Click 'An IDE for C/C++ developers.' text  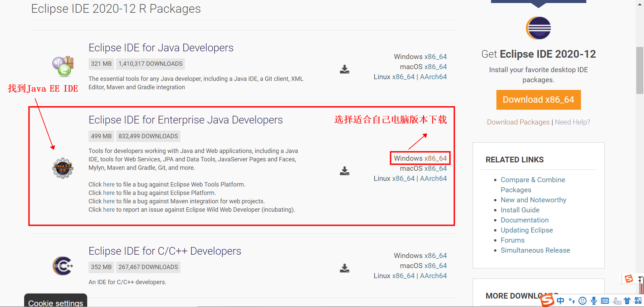pyautogui.click(x=127, y=282)
